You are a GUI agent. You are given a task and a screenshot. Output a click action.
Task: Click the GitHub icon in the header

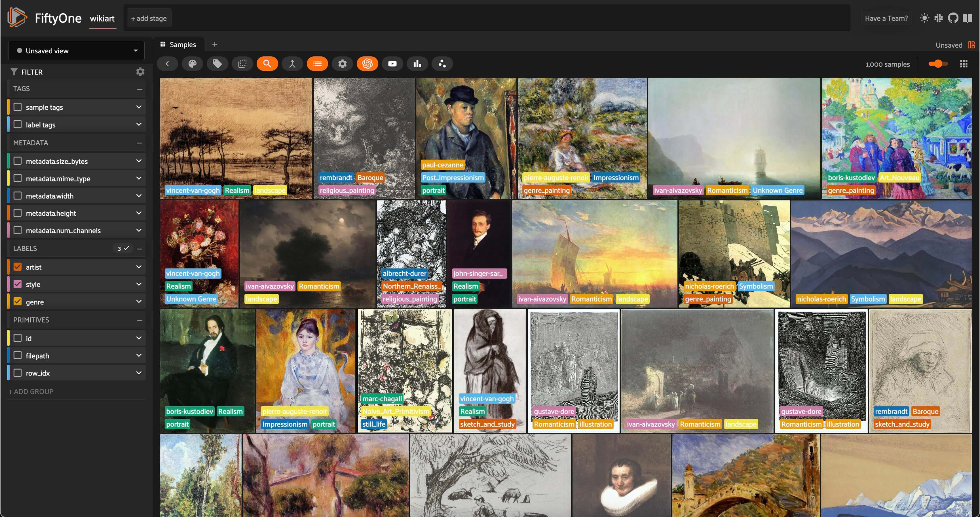(x=953, y=18)
